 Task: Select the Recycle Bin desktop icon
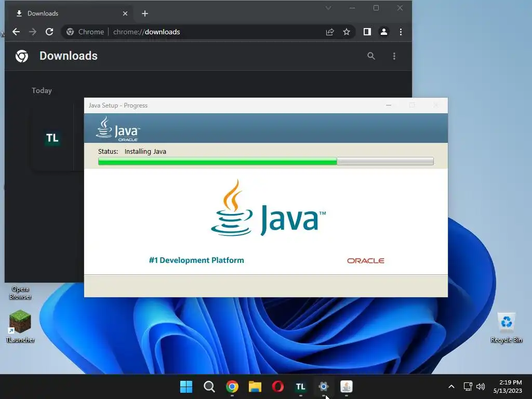[x=506, y=328]
